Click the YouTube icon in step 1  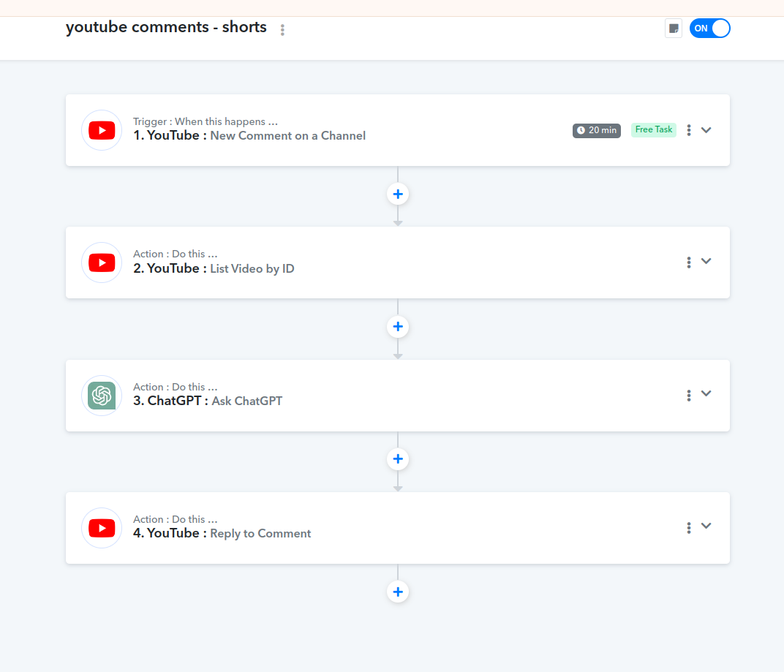click(102, 130)
